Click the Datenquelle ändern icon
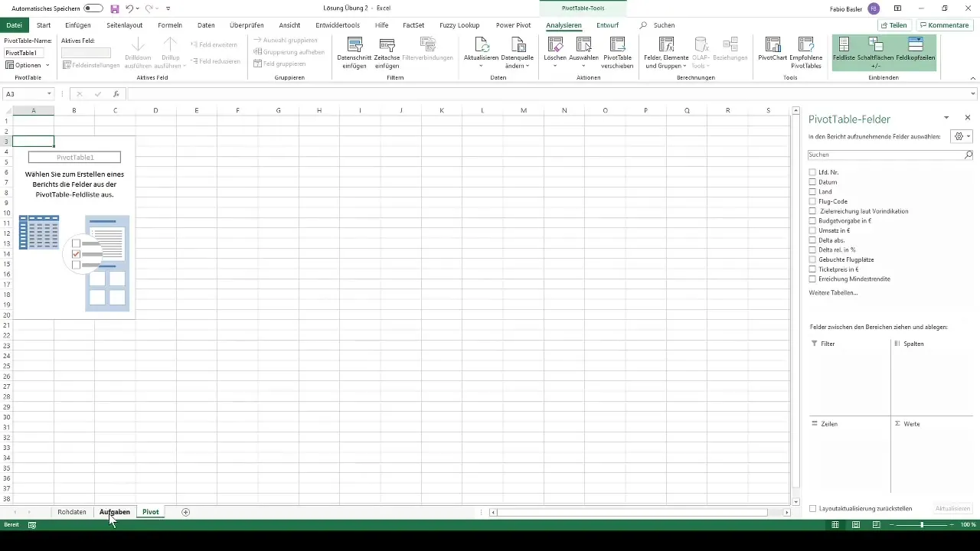 pos(518,44)
